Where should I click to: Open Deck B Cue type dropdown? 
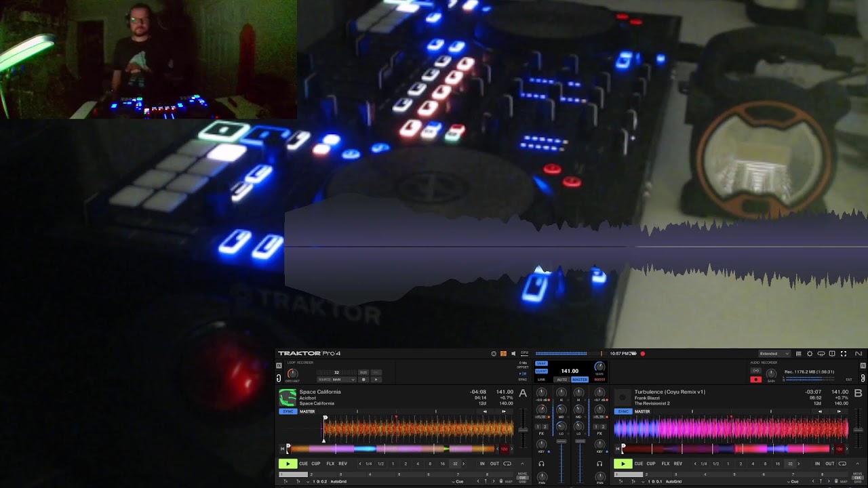(793, 481)
